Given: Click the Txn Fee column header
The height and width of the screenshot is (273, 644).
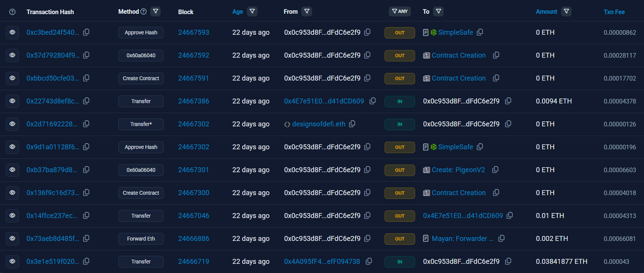Looking at the screenshot, I should pyautogui.click(x=614, y=12).
